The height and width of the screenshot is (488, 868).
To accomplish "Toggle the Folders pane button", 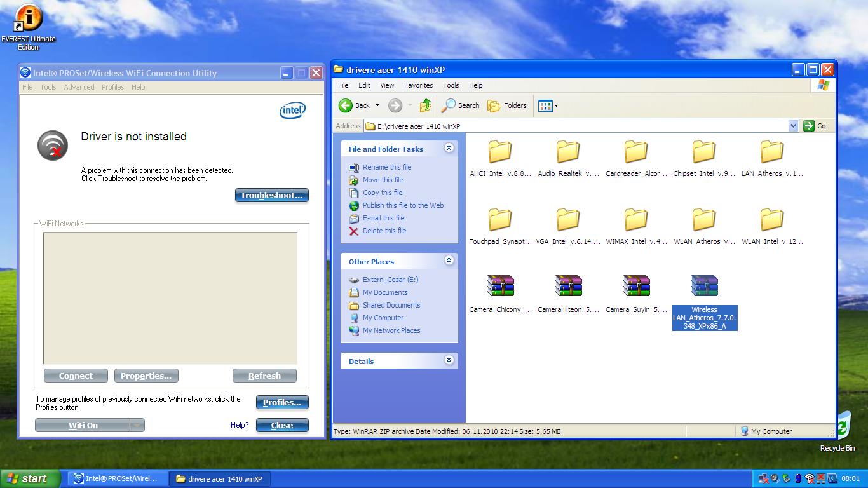I will (x=507, y=105).
